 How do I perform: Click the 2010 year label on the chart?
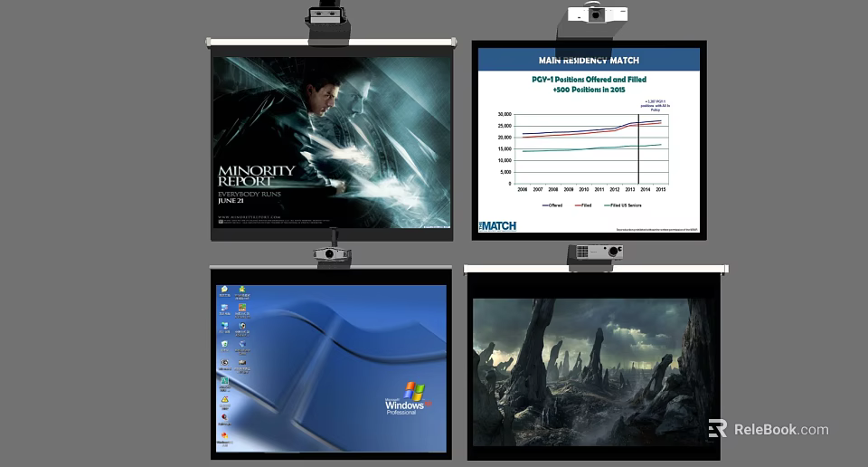583,189
